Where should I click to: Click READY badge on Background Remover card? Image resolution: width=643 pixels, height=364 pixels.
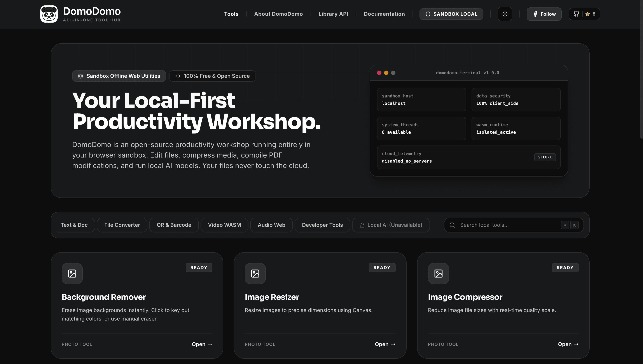pos(199,267)
